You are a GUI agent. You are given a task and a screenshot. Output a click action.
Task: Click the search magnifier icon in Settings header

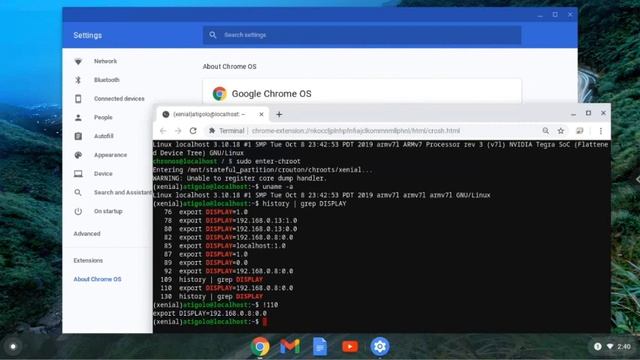click(213, 35)
